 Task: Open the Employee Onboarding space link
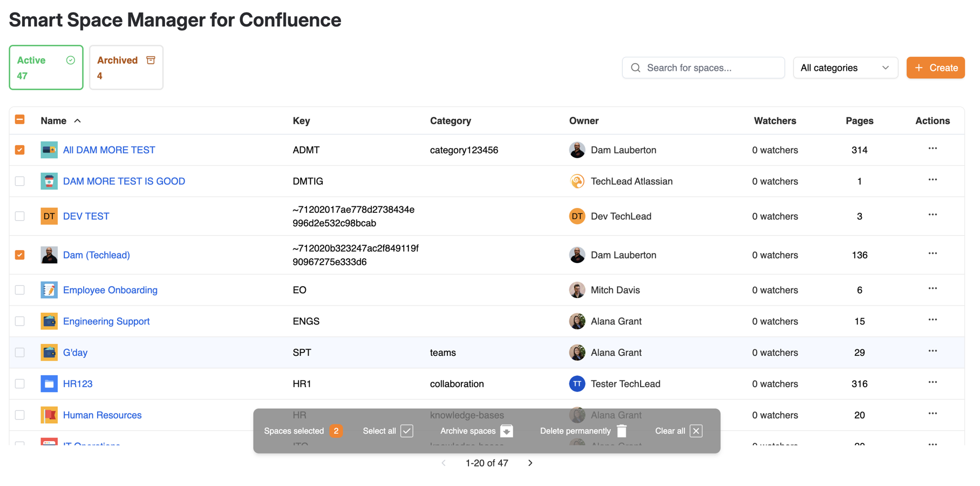[110, 290]
